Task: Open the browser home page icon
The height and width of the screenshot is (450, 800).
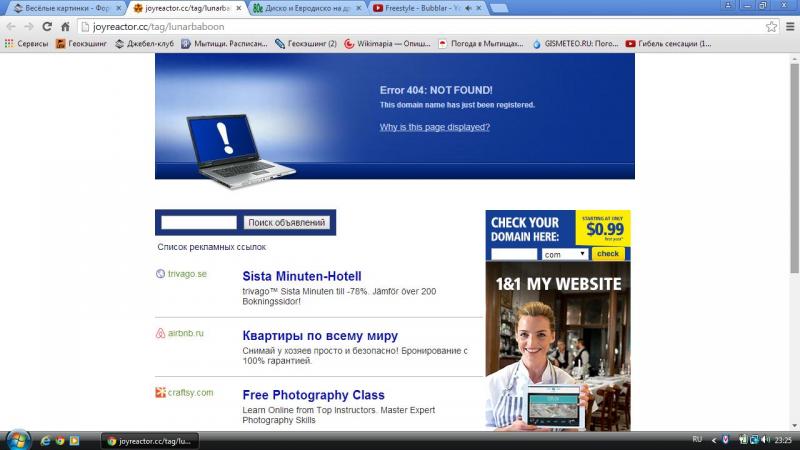Action: pyautogui.click(x=65, y=27)
